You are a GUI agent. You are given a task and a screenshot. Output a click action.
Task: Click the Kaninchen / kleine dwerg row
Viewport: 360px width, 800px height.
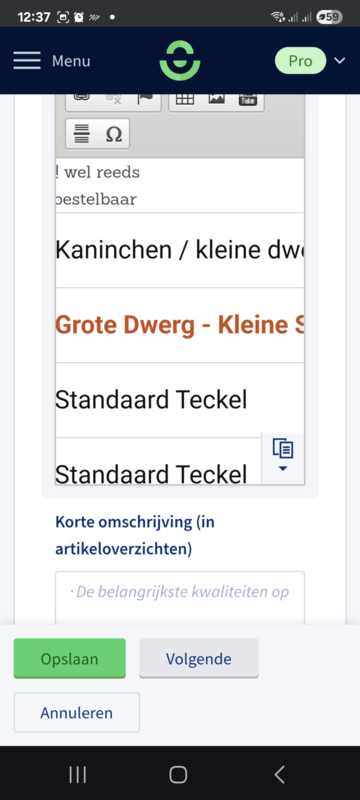pos(180,250)
